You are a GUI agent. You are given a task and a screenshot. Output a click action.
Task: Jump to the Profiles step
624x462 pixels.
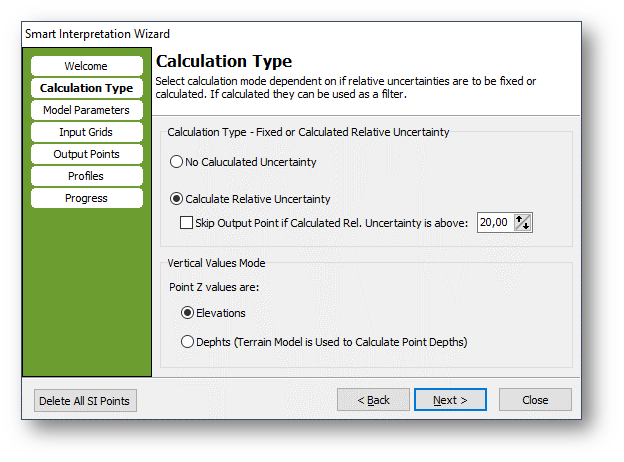(x=87, y=176)
